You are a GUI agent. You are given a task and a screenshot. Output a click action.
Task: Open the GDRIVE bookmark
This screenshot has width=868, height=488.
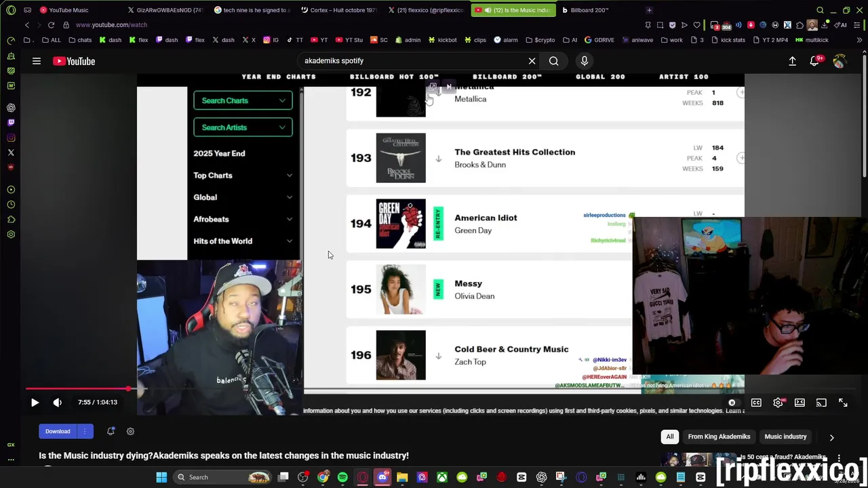pyautogui.click(x=599, y=40)
